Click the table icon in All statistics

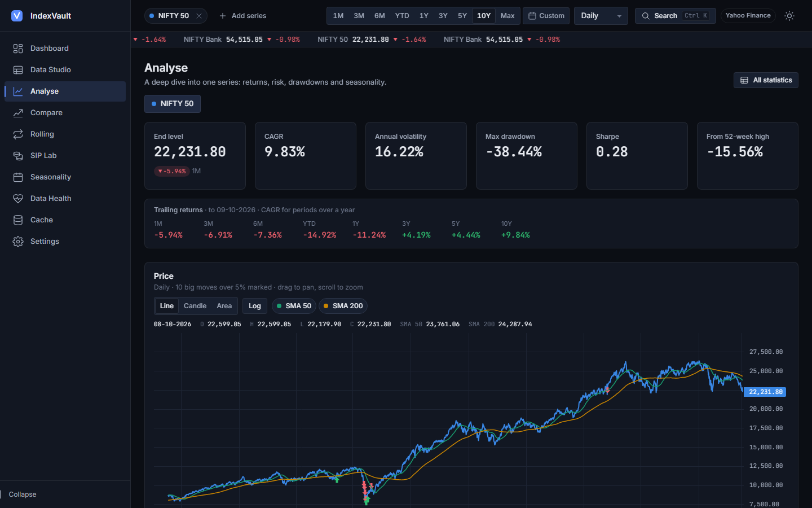(x=744, y=80)
